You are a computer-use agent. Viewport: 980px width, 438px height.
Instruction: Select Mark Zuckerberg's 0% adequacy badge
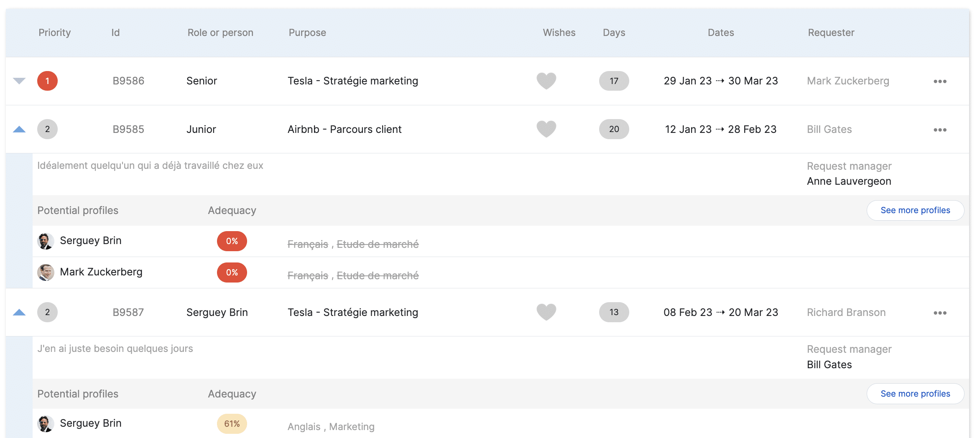click(x=232, y=272)
